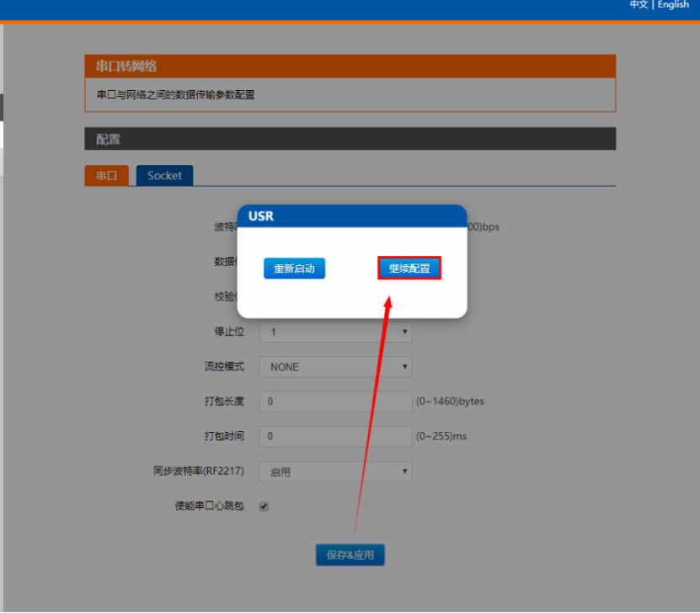Image resolution: width=700 pixels, height=613 pixels.
Task: Click the 串口转网络 orange header
Action: click(x=350, y=66)
